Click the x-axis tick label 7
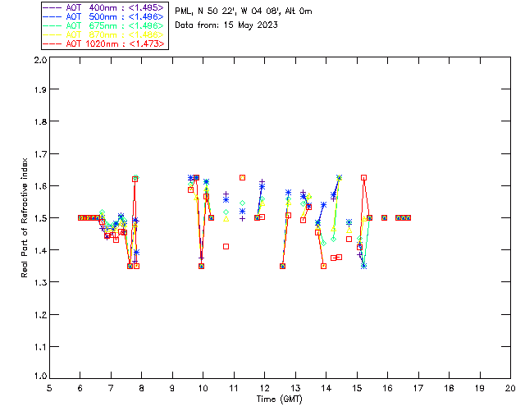525x420 pixels. point(111,388)
